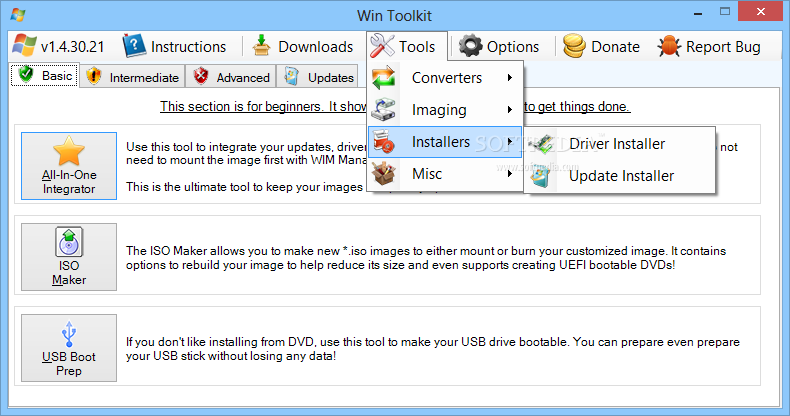
Task: Close the Win Toolkit window
Action: (x=761, y=12)
